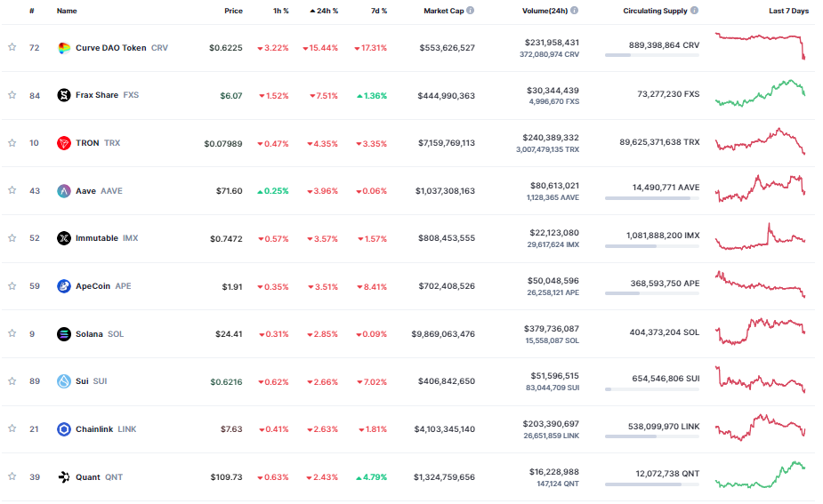Screen dimensions: 823x504
Task: Open the Immutable coin page
Action: tap(97, 238)
